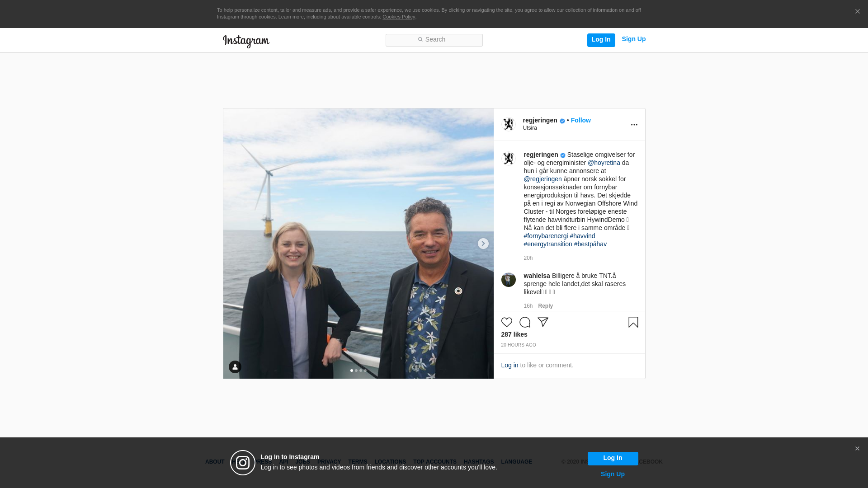Go to next photo in carousel
Screen dimensions: 868x488
483,244
